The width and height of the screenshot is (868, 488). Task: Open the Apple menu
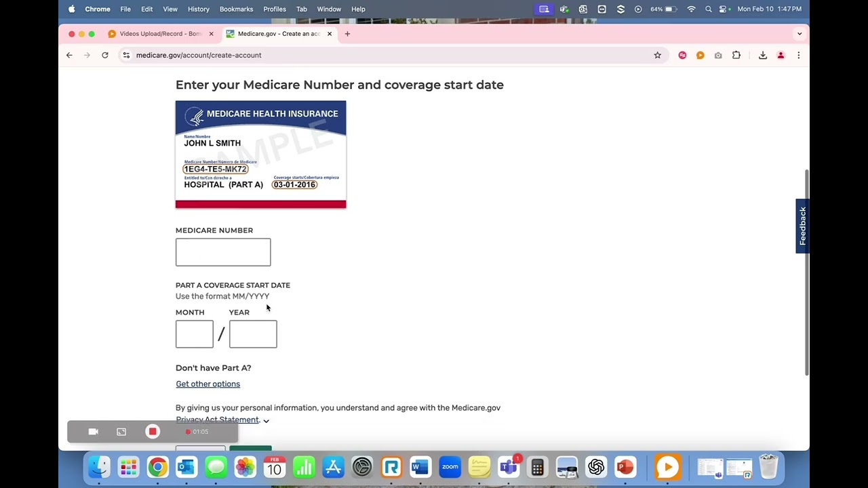72,9
